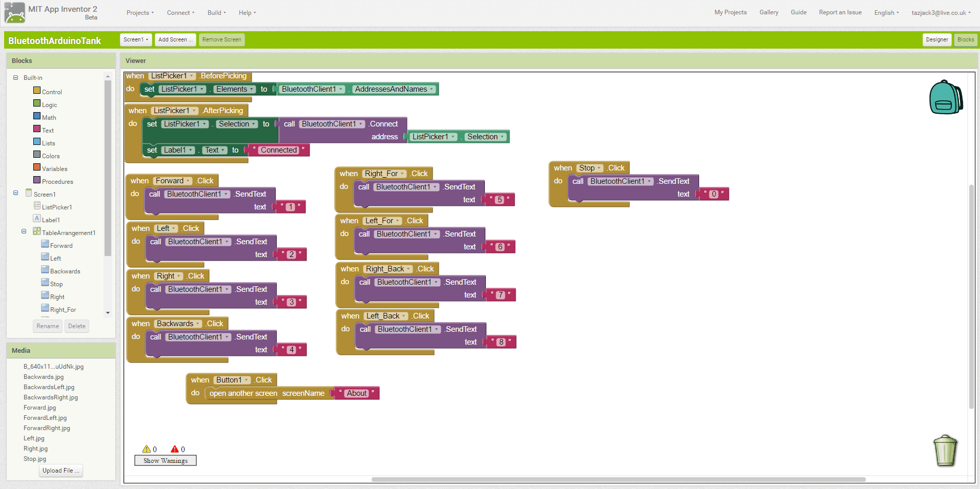Select the ListPicker1 component icon in tree

pos(37,206)
